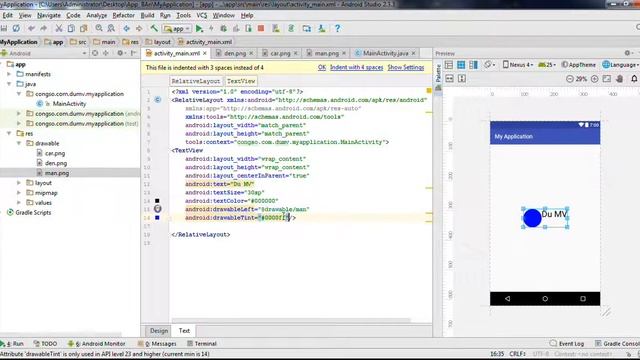Expand the values folder
Viewport: 640px width, 360px height.
tap(19, 202)
